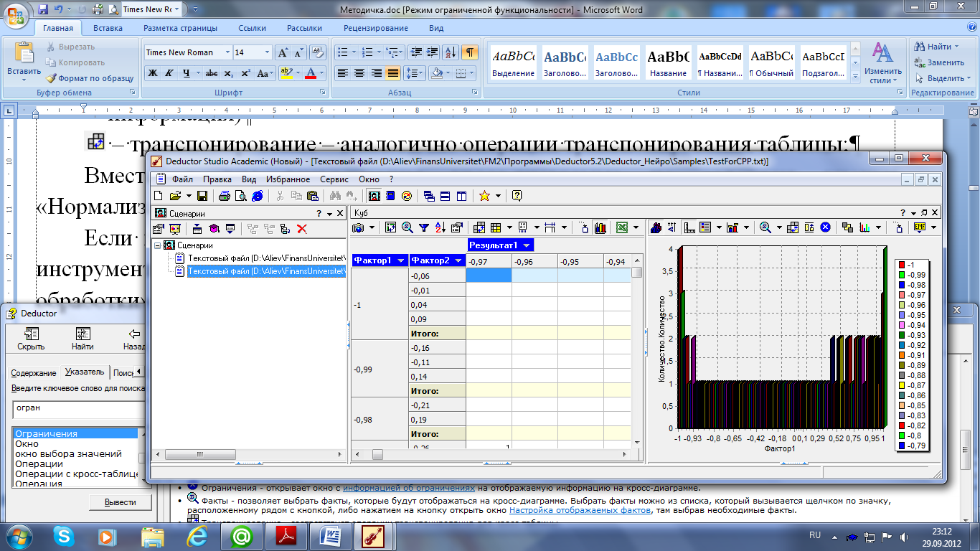
Task: Click the A-Z sort icon in Cube toolbar
Action: click(440, 227)
